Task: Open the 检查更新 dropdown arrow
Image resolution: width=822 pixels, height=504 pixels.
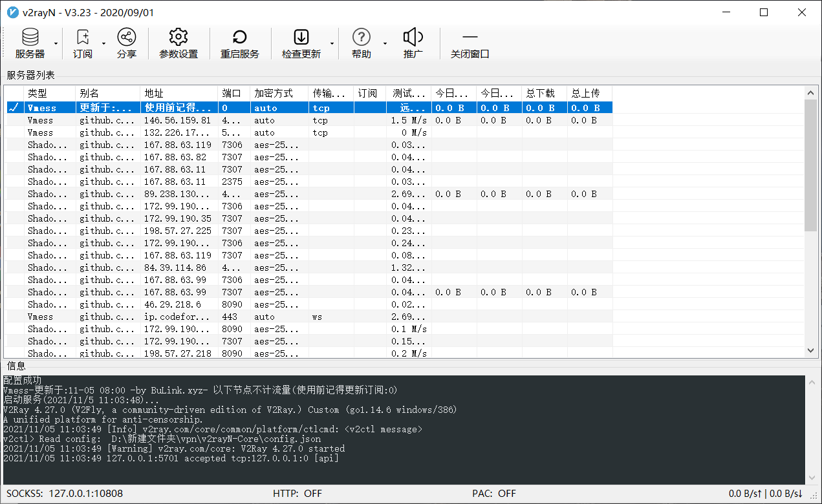Action: click(331, 43)
